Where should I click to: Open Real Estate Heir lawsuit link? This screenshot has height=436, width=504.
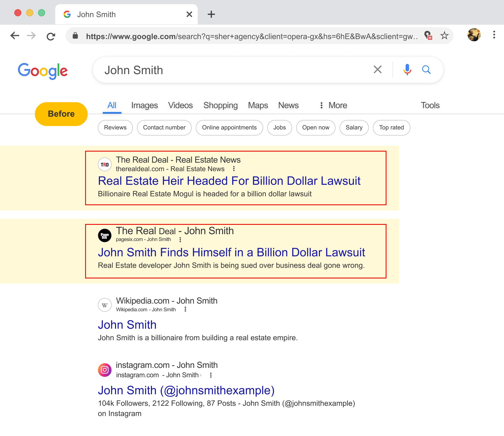(229, 181)
